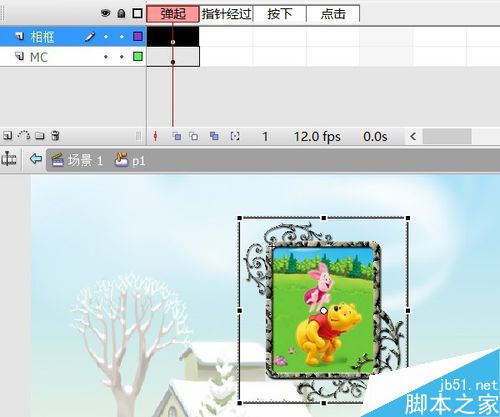
Task: Click purple outline color swatch of 相框 layer
Action: [x=138, y=36]
